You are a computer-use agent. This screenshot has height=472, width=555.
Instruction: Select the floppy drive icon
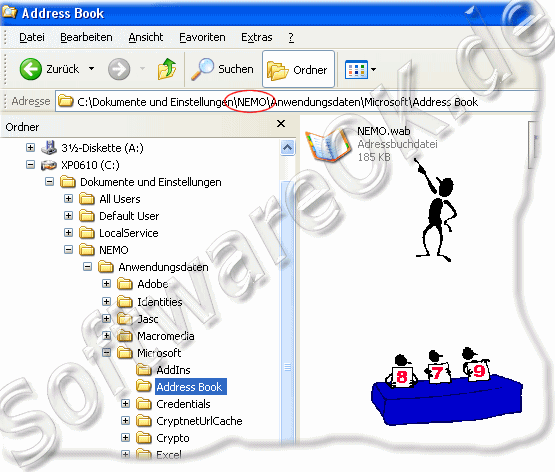coord(49,148)
